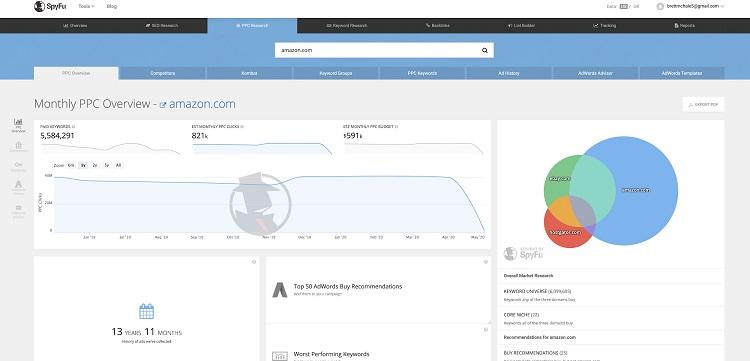Image resolution: width=750 pixels, height=361 pixels.
Task: Open the AdWords Advisor sub-tab
Action: pos(596,73)
